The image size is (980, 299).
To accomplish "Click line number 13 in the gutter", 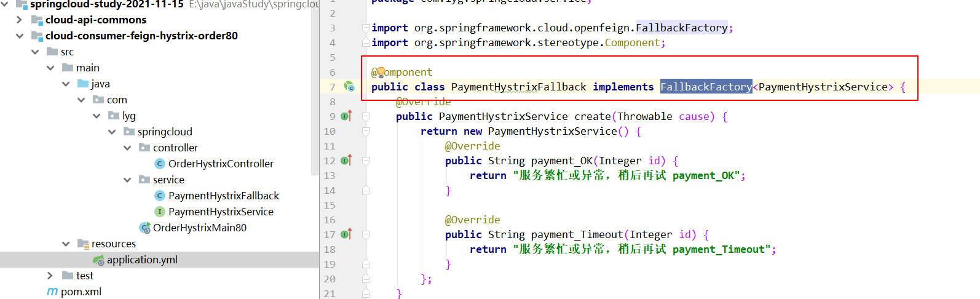I will point(330,175).
